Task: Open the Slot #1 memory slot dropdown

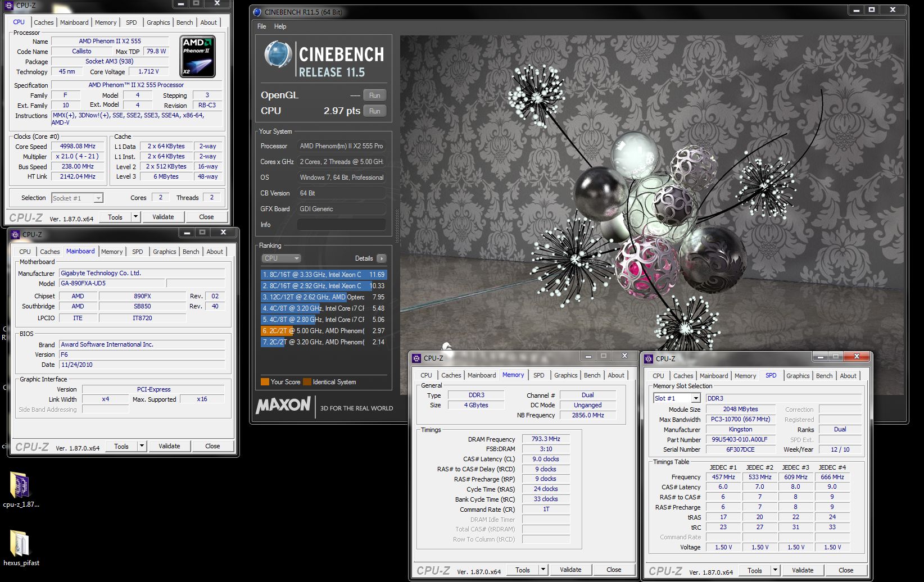Action: [696, 398]
